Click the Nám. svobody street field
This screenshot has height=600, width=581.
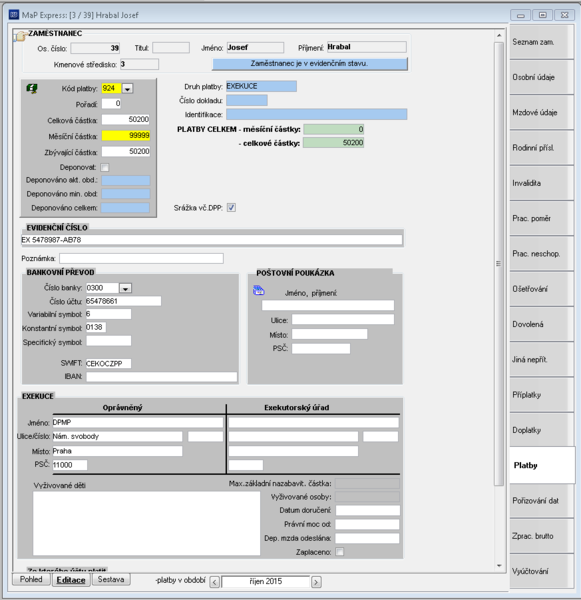tap(118, 437)
